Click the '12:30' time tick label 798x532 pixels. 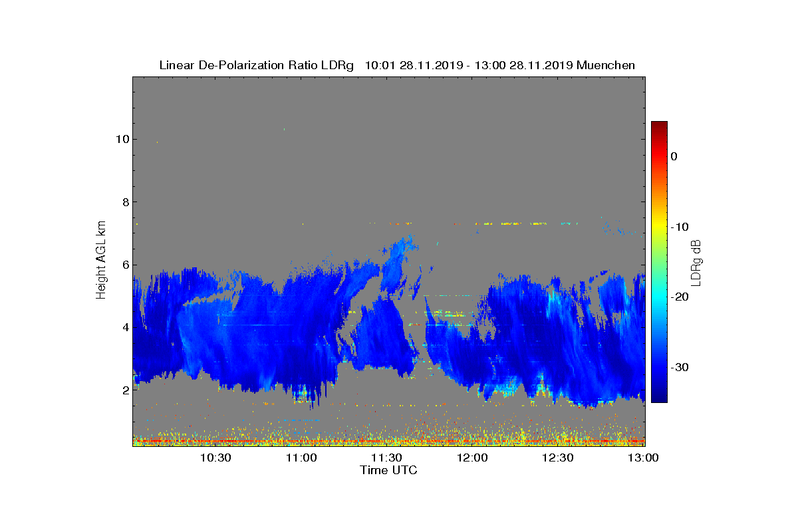pos(558,458)
